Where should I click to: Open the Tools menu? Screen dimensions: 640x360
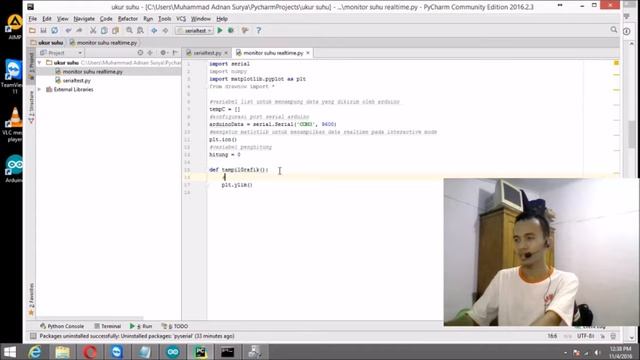pos(164,19)
